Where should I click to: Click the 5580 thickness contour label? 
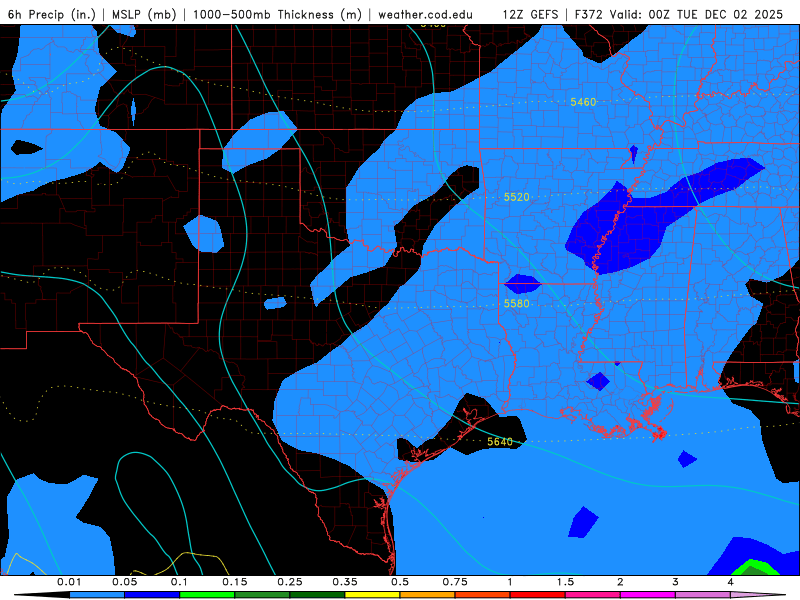pos(516,304)
